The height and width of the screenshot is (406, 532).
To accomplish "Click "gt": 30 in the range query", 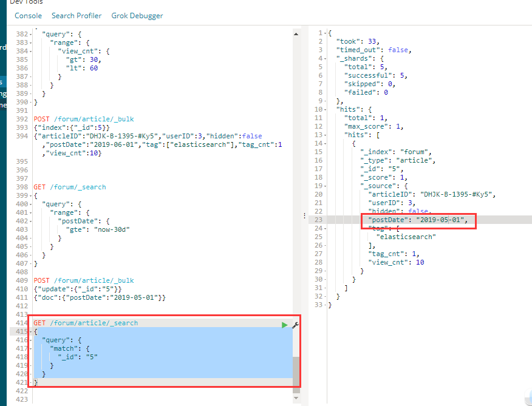I will tap(83, 59).
